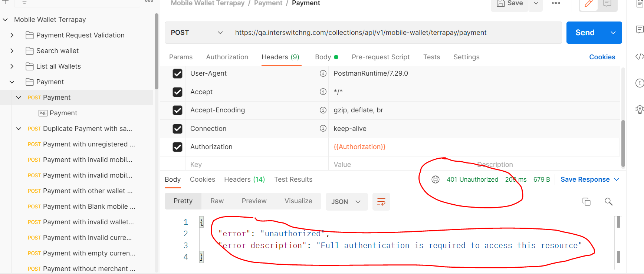Click the network globe icon near status
This screenshot has width=644, height=274.
[436, 179]
